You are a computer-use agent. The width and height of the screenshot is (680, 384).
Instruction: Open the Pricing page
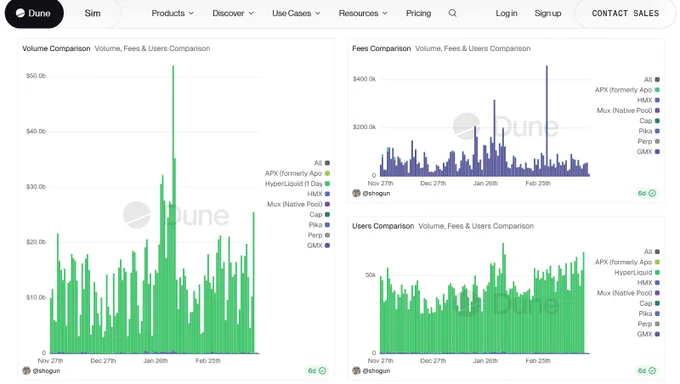pos(418,13)
